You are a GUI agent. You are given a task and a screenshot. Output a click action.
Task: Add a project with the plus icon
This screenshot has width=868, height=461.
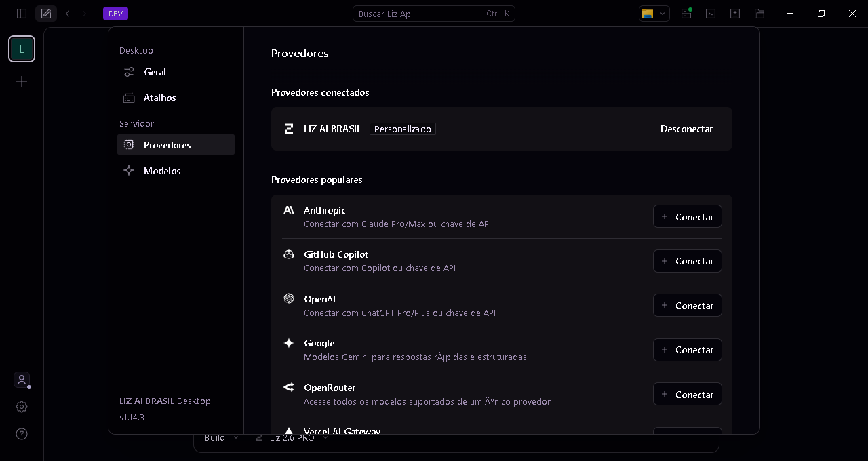(22, 81)
